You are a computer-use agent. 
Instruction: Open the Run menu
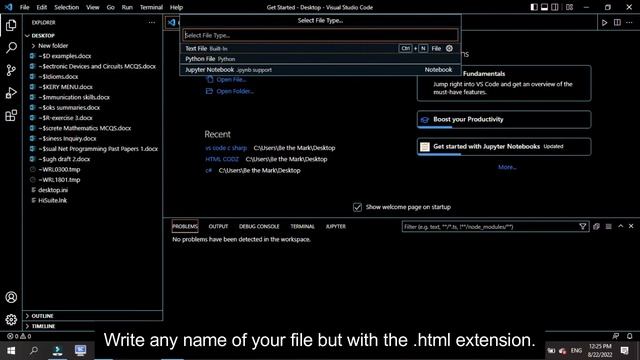click(127, 7)
